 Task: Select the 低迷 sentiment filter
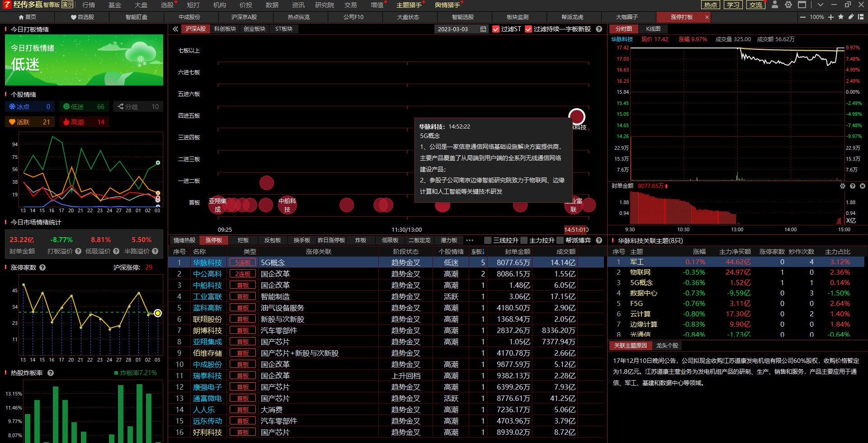pos(84,107)
